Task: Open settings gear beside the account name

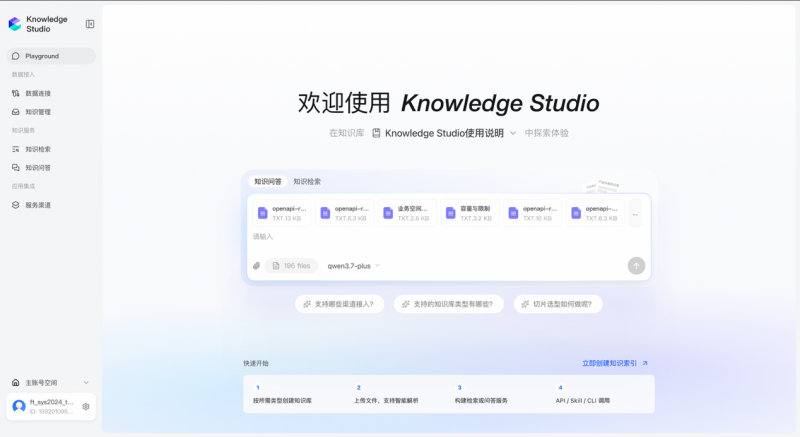Action: click(x=86, y=406)
